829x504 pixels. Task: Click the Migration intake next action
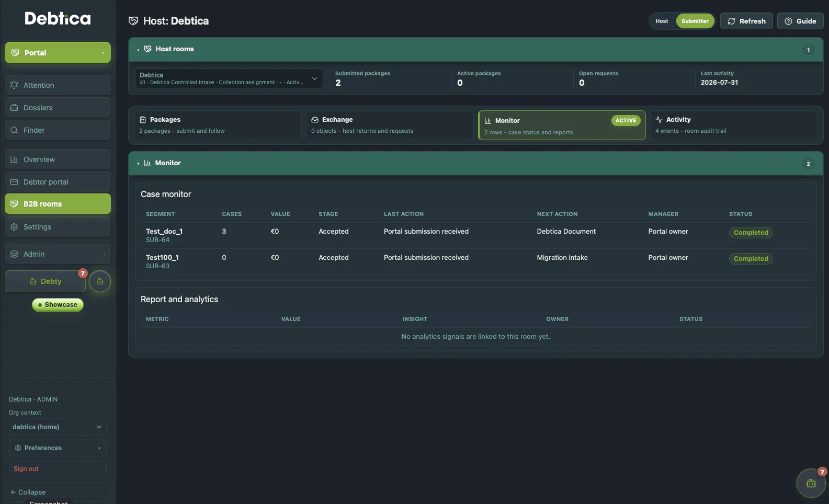pos(562,258)
